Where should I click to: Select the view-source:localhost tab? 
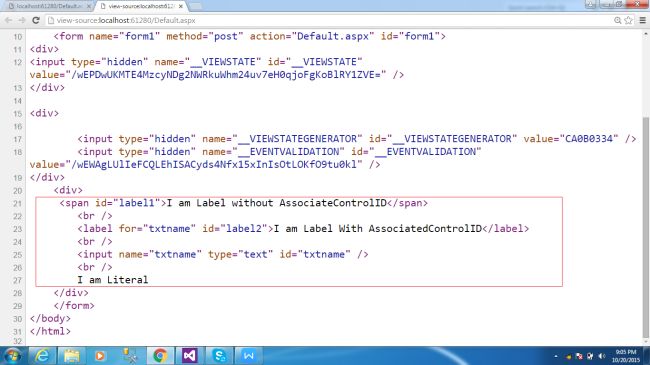point(141,6)
